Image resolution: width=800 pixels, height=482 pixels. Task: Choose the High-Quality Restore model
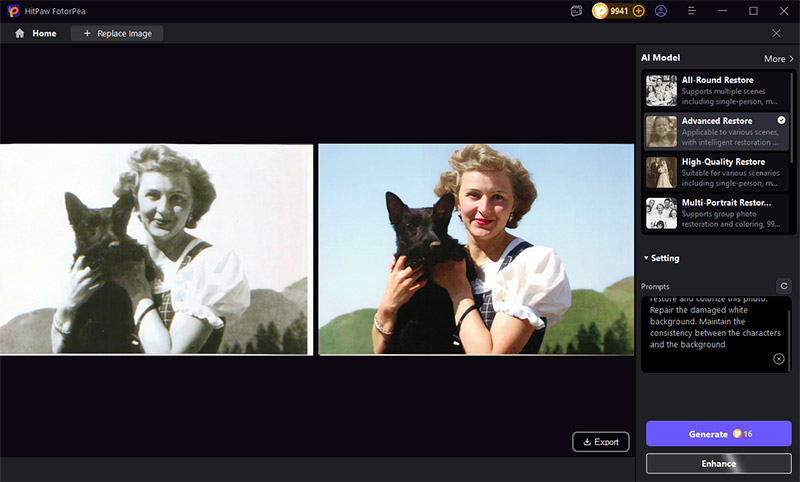(x=716, y=172)
